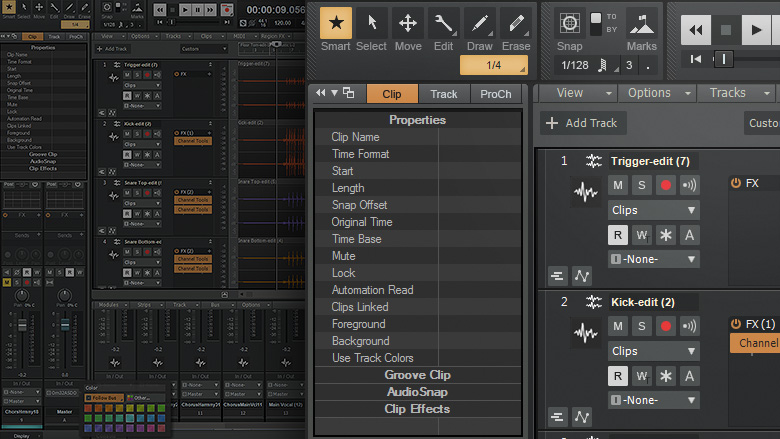Click the dock/undock inspector icon

[x=349, y=92]
